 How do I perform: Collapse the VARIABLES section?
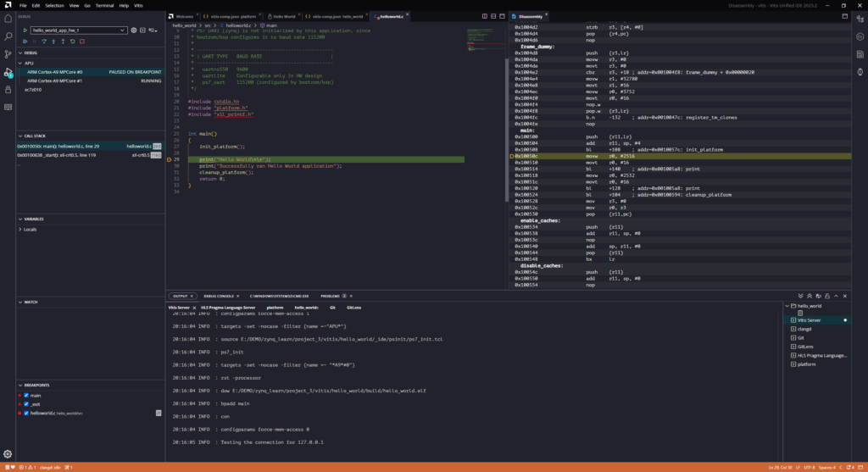20,219
